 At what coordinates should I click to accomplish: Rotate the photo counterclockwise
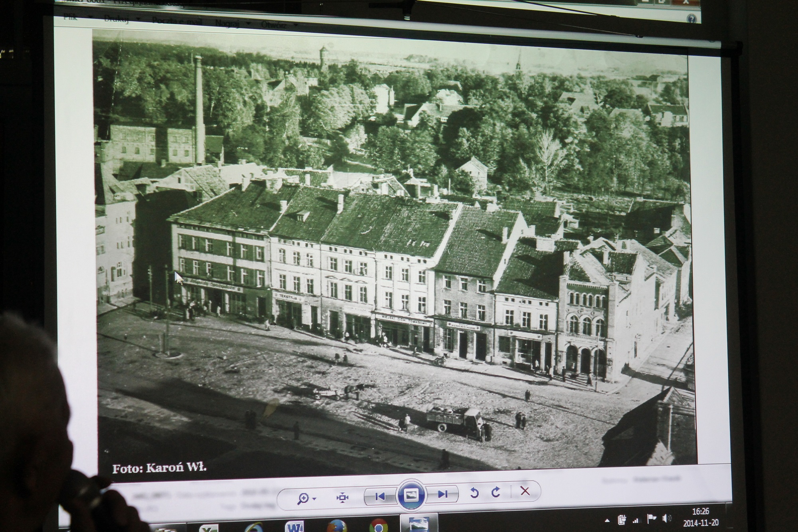click(474, 493)
